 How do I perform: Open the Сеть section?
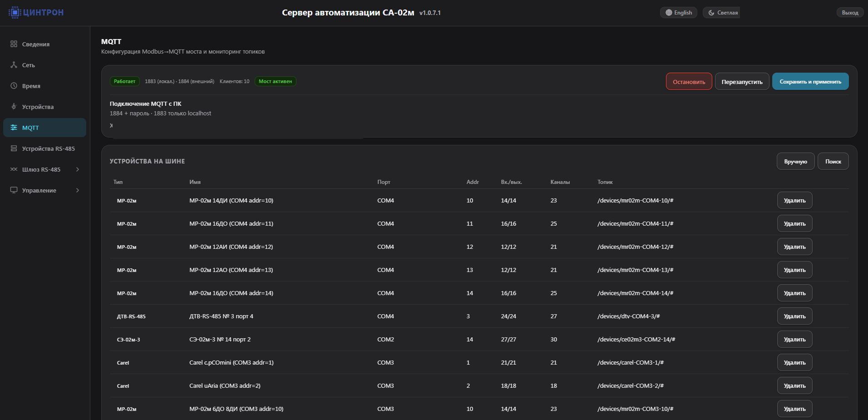(x=44, y=65)
